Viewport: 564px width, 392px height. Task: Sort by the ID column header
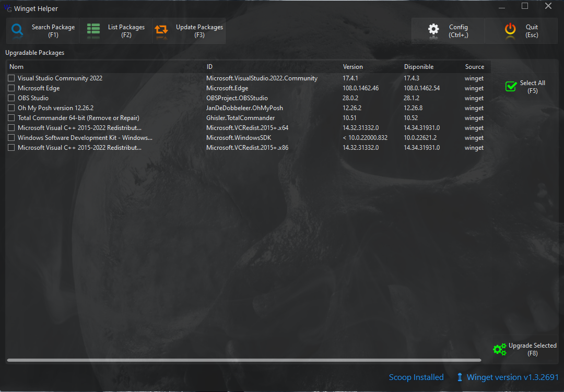210,67
